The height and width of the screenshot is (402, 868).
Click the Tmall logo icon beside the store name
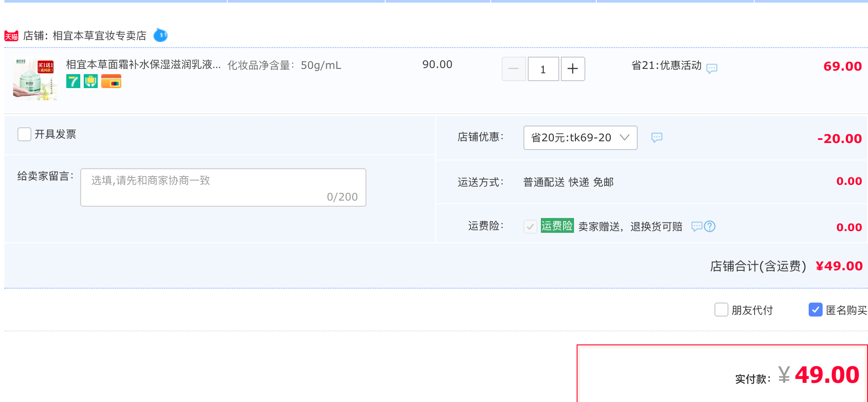click(11, 36)
